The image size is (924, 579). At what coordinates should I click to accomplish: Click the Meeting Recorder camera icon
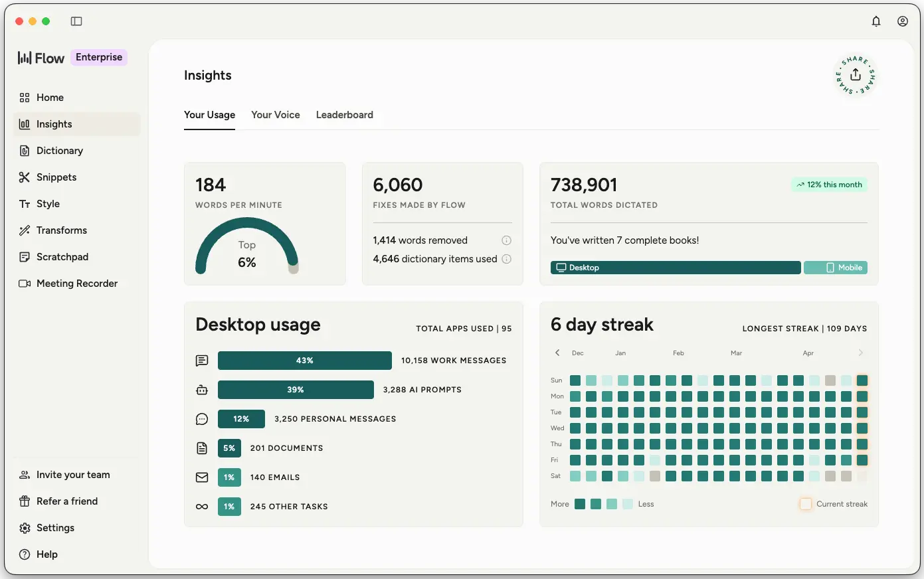coord(25,284)
